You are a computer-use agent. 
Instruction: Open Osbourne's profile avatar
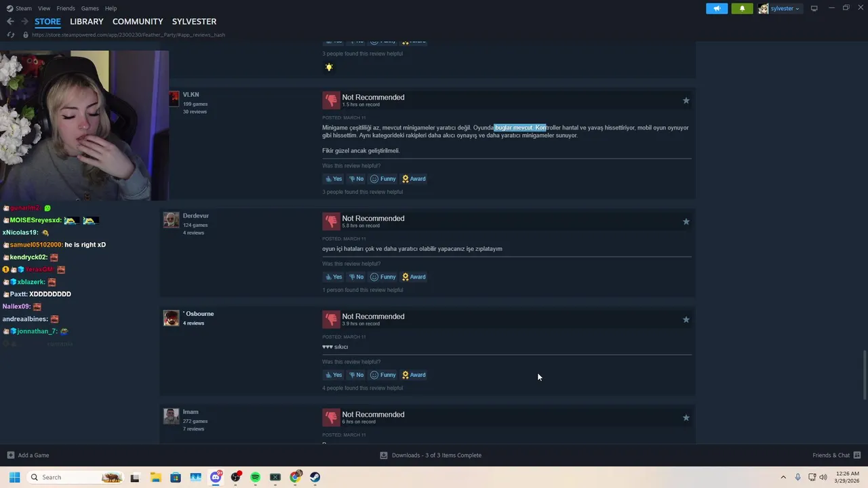pos(172,318)
